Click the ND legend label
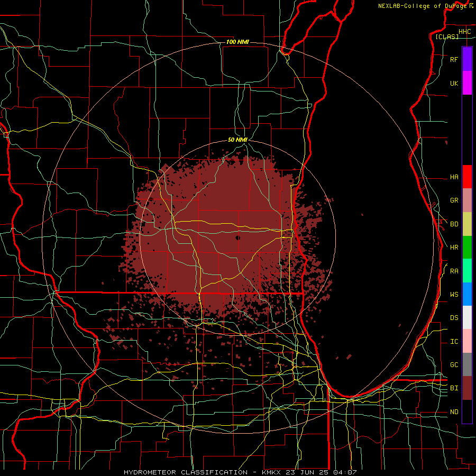Viewport: 476px width, 476px height. click(x=454, y=412)
